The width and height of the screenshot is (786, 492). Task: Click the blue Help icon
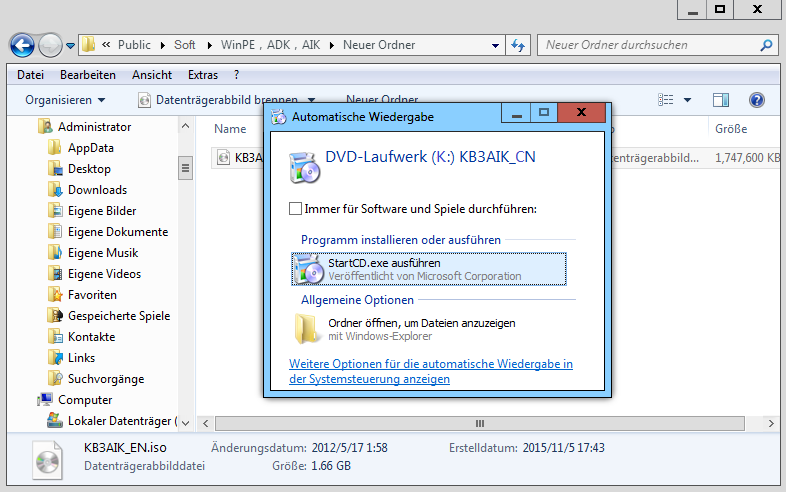pos(756,100)
